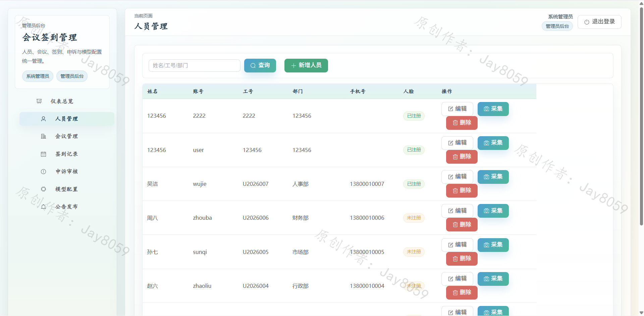Click the 模型配置 chip icon
The height and width of the screenshot is (316, 644).
point(44,189)
